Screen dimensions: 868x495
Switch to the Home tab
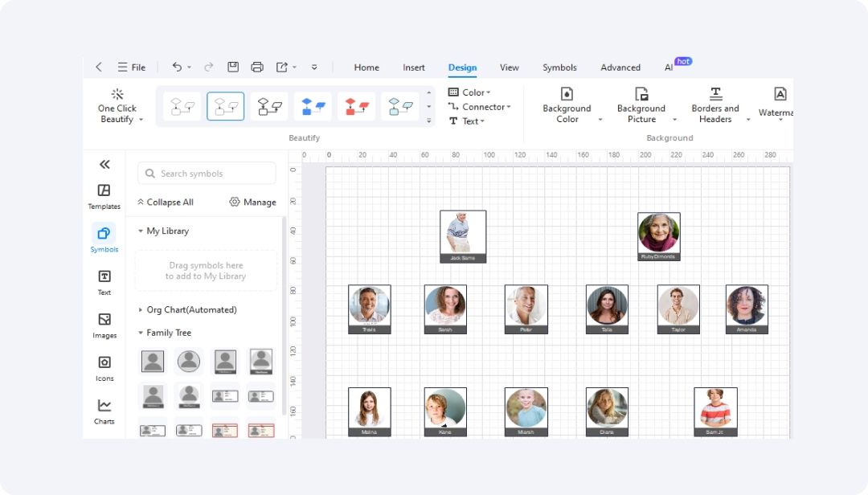coord(366,67)
